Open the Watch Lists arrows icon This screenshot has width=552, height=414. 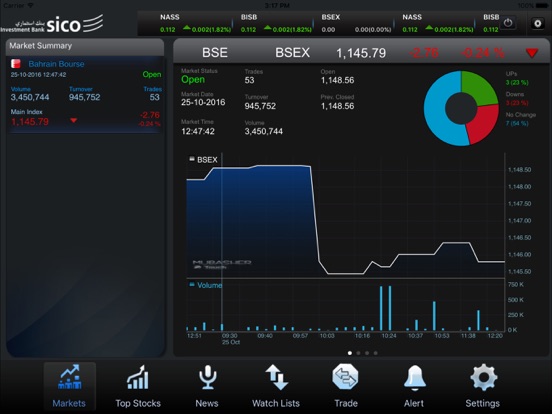pyautogui.click(x=276, y=377)
